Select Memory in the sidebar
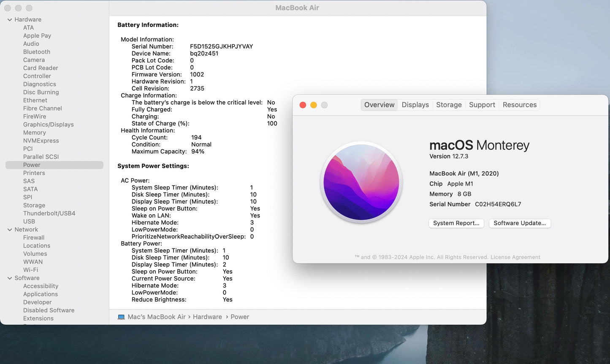This screenshot has height=364, width=610. pyautogui.click(x=35, y=132)
